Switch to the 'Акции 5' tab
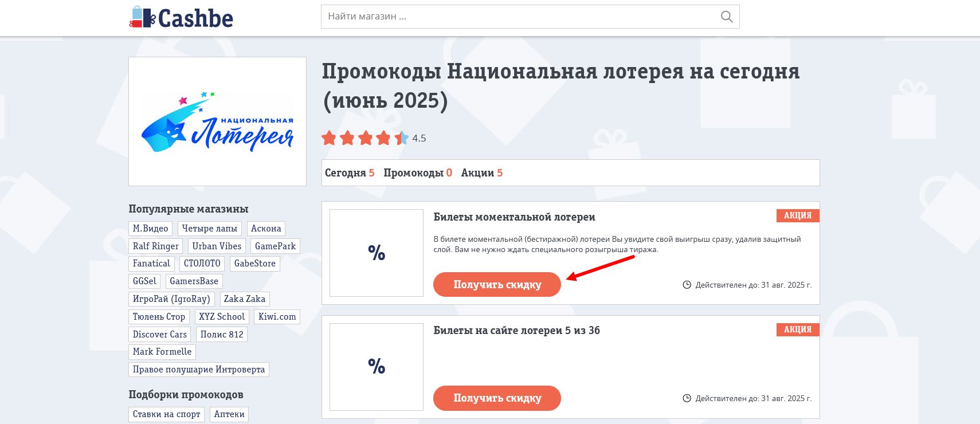980x424 pixels. point(481,173)
